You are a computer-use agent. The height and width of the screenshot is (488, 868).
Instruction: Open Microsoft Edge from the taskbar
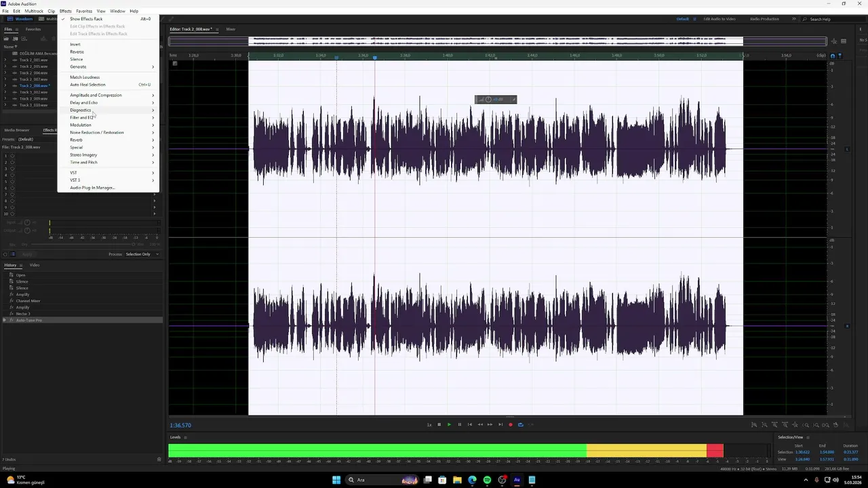tap(472, 480)
